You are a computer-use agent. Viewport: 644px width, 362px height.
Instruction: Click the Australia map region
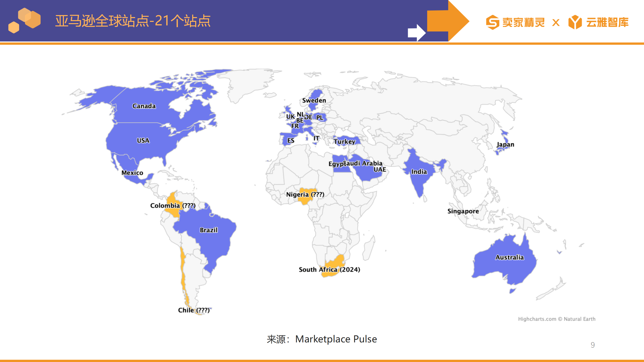pyautogui.click(x=509, y=257)
